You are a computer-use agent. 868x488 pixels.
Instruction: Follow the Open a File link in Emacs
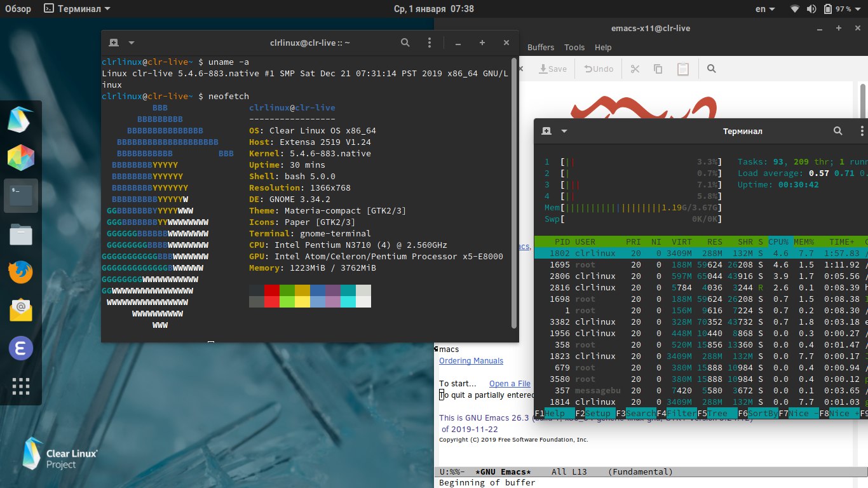pyautogui.click(x=510, y=384)
